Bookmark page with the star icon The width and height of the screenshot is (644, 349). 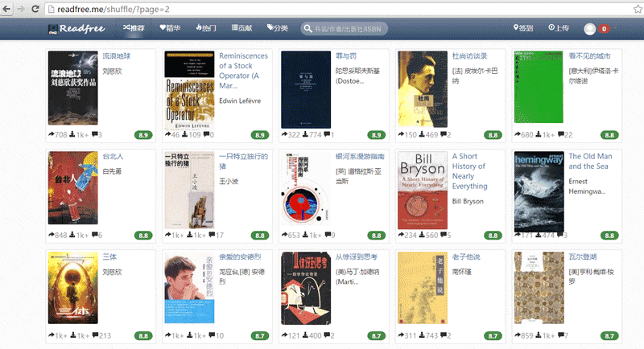[638, 9]
